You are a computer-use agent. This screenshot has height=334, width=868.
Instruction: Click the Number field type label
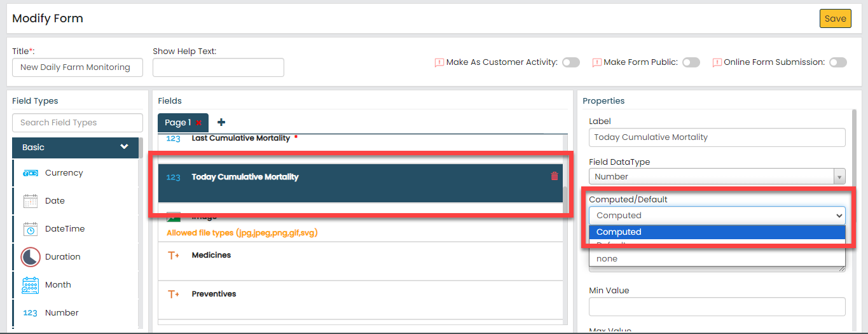pos(62,313)
